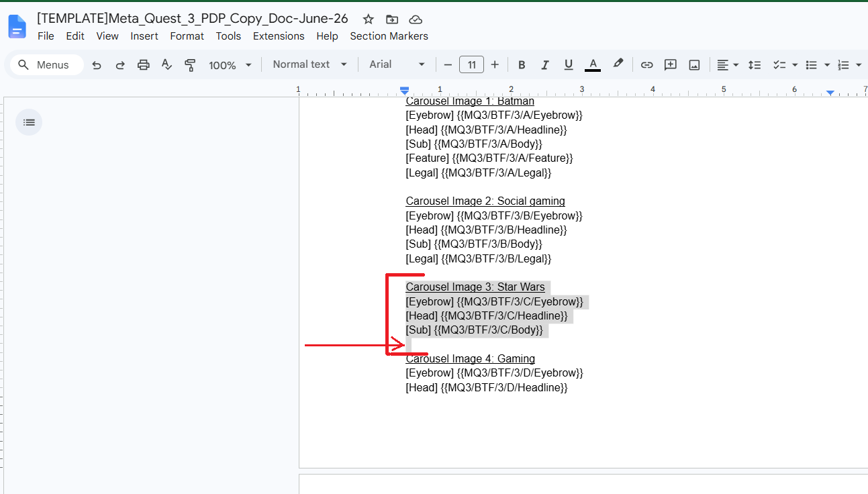This screenshot has width=868, height=494.
Task: Open the Arial font dropdown
Action: tap(397, 64)
